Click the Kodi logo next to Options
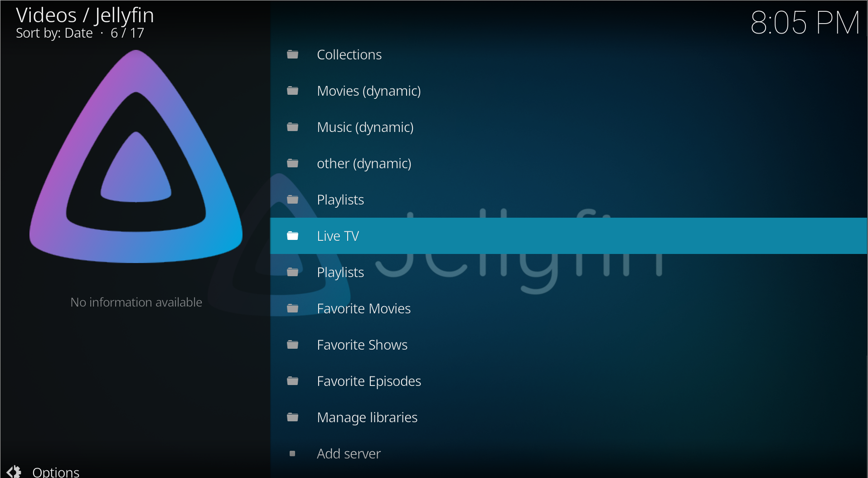Viewport: 868px width, 478px height. [x=14, y=471]
